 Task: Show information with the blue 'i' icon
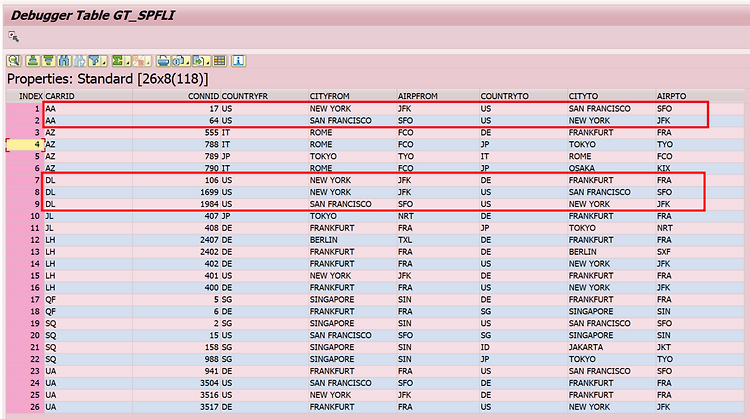point(238,61)
